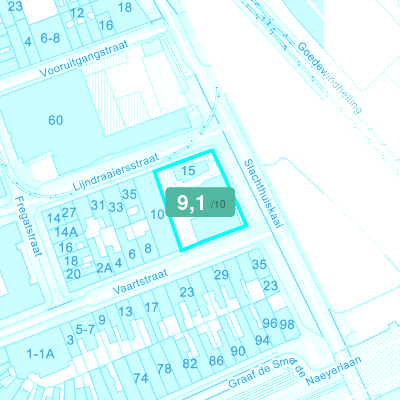Select house number 31
400x400 pixels.
pyautogui.click(x=98, y=205)
